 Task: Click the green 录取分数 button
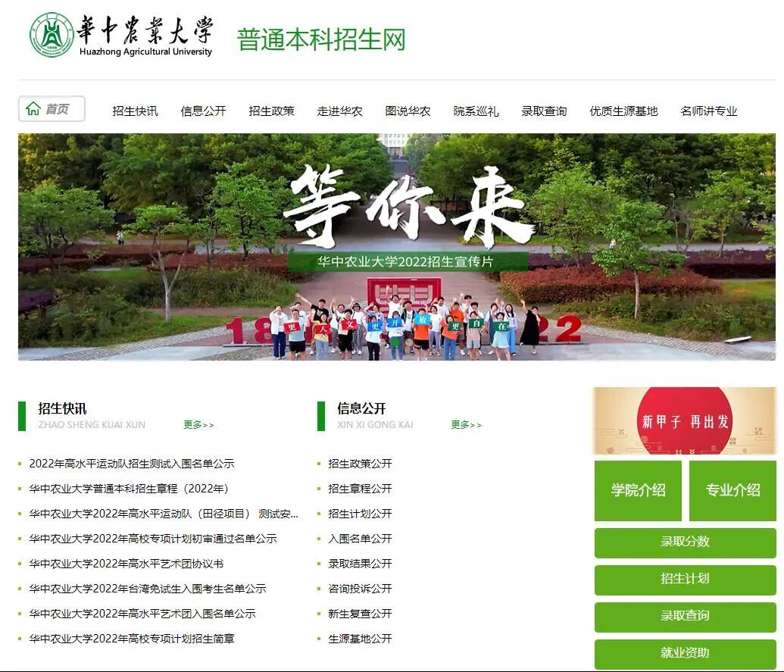685,542
